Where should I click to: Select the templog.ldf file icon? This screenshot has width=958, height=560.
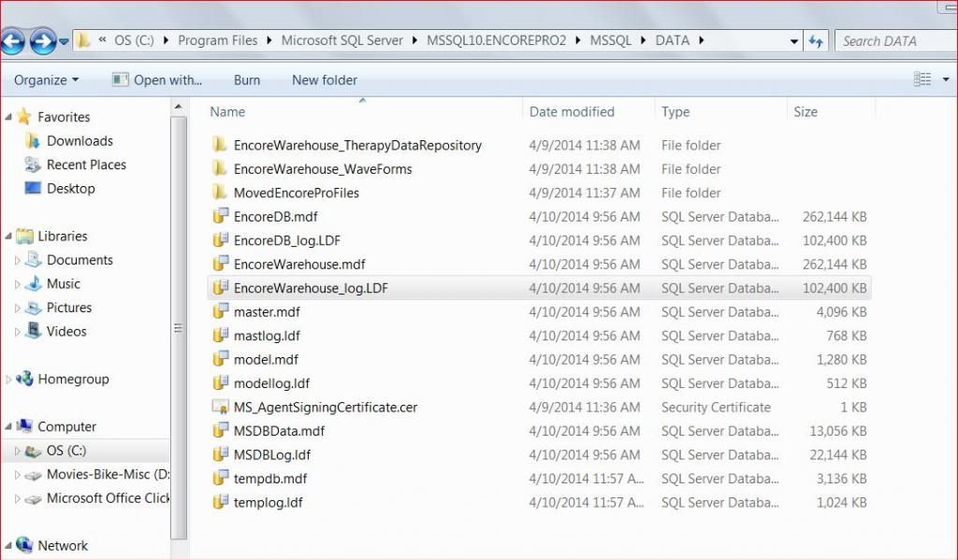pos(220,502)
